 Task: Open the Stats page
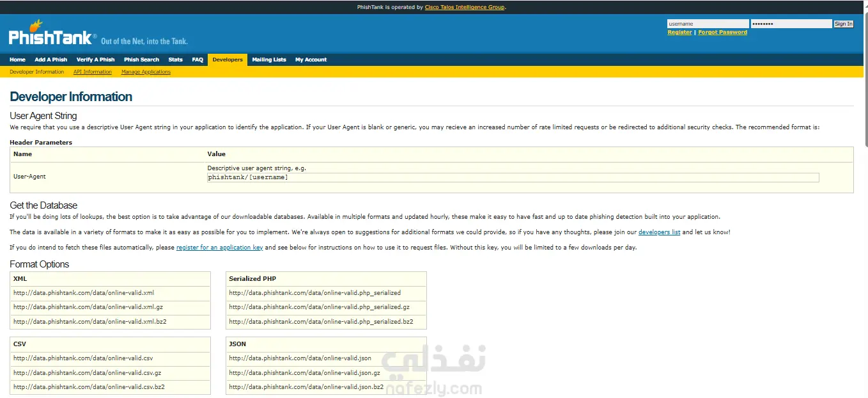coord(175,60)
